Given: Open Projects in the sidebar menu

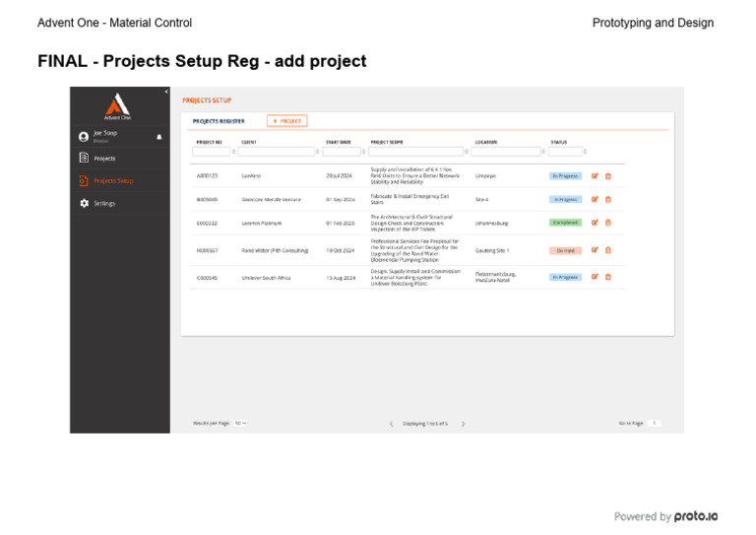Looking at the screenshot, I should 104,159.
